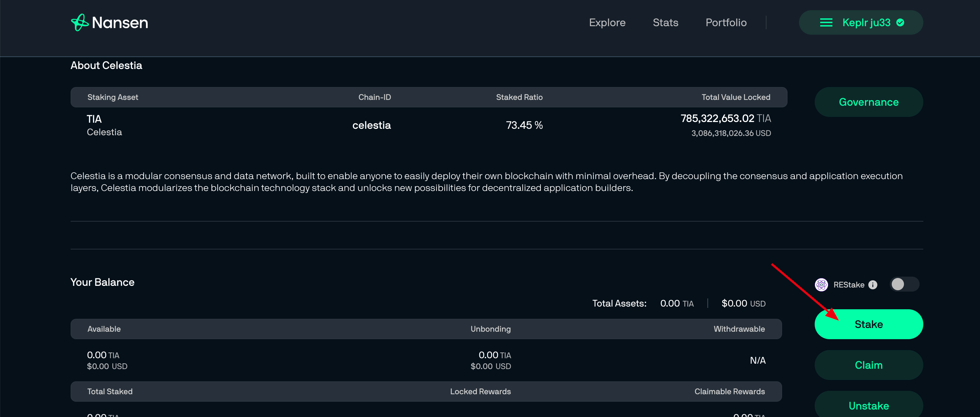Click the Nansen wordmark text

pos(120,23)
